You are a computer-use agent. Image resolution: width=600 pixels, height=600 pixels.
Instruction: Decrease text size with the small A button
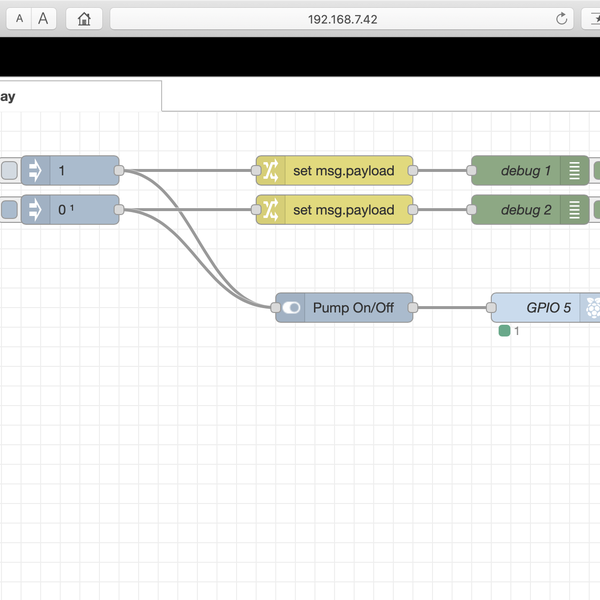pyautogui.click(x=20, y=18)
